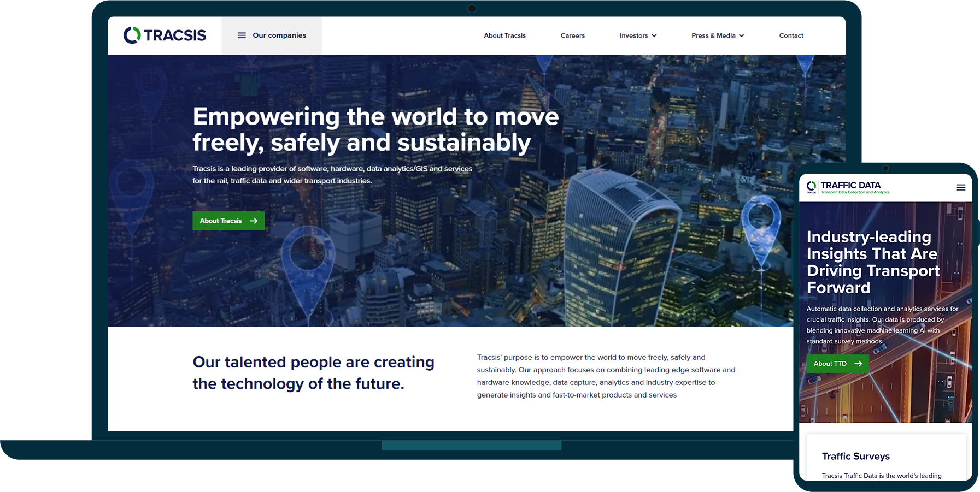Click the green About Tracsis button
Viewport: 980px width, 492px height.
point(228,221)
